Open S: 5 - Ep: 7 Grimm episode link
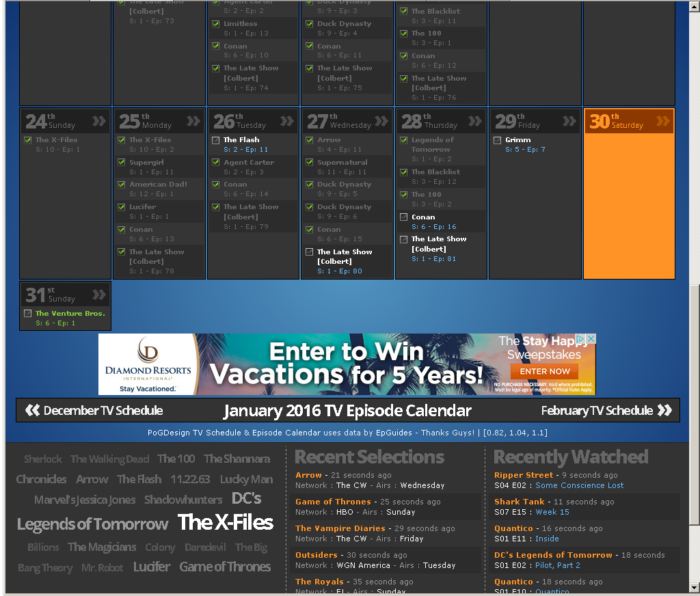The image size is (700, 596). (525, 150)
